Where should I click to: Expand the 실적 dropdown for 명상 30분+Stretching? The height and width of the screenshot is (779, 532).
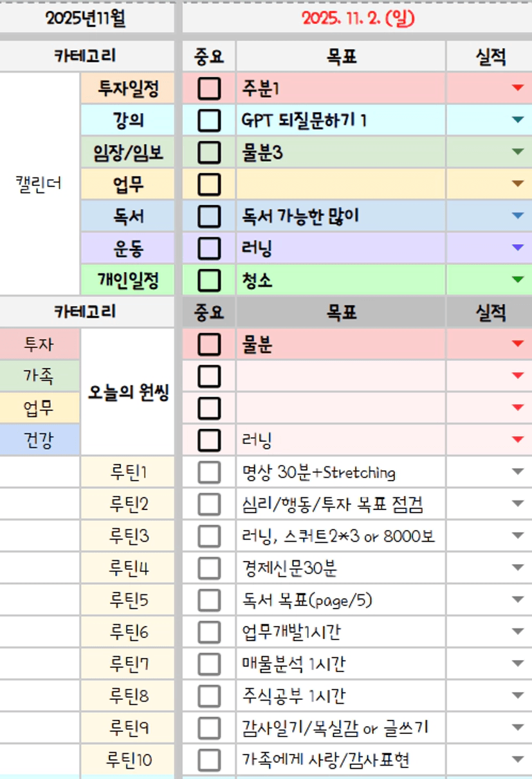[x=518, y=473]
